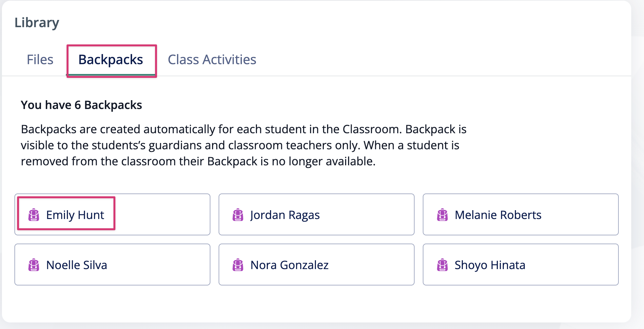Screen dimensions: 644x329
Task: Click empty area of Shoyo Hinata card
Action: tap(572, 265)
